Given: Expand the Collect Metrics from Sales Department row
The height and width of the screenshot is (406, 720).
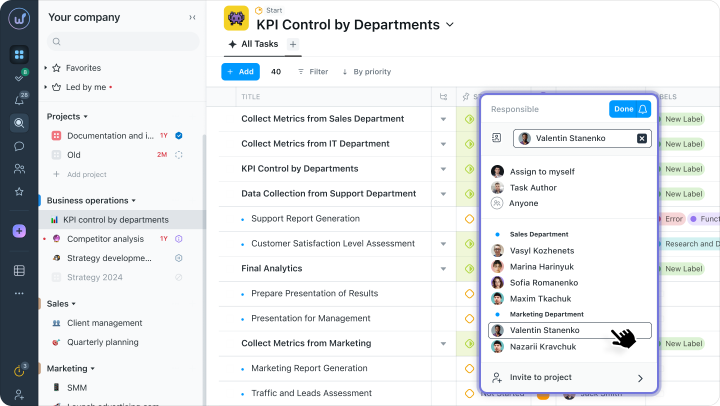Looking at the screenshot, I should [443, 119].
